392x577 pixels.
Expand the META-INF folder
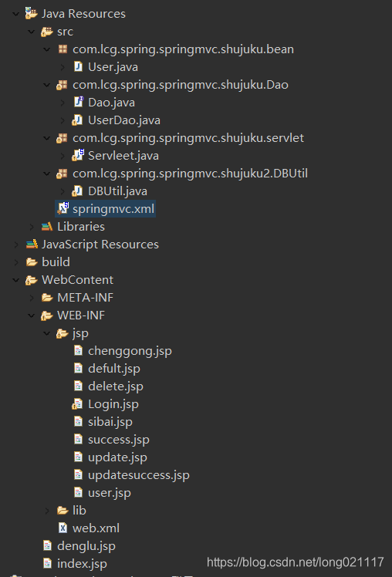32,298
